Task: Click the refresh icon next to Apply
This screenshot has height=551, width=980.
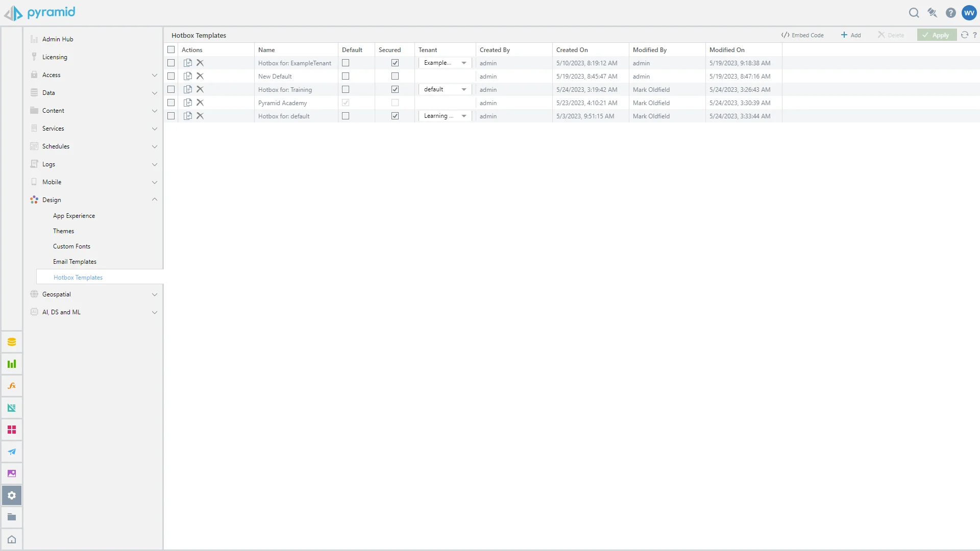Action: tap(964, 35)
